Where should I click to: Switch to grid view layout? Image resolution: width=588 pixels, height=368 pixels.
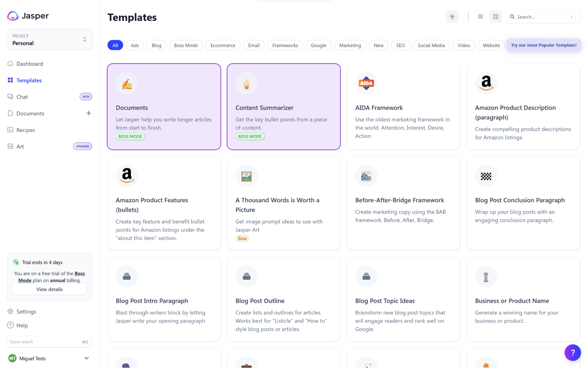[x=496, y=16]
